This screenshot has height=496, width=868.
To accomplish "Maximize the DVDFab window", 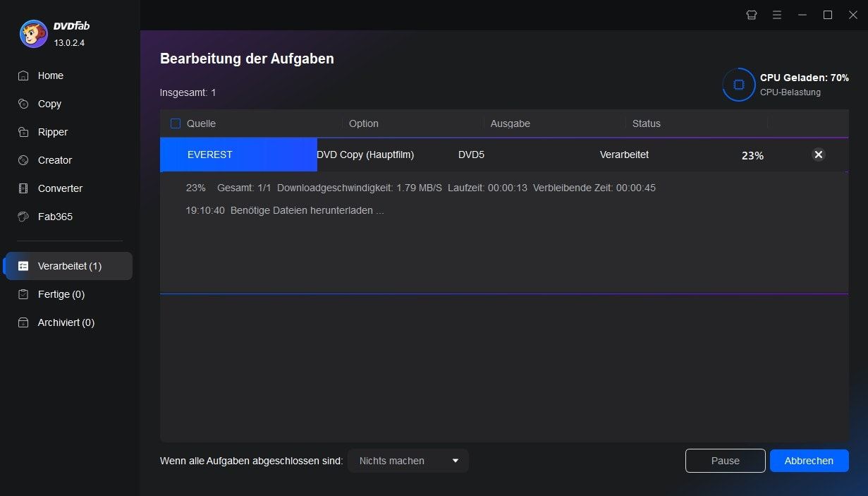I will pos(828,15).
